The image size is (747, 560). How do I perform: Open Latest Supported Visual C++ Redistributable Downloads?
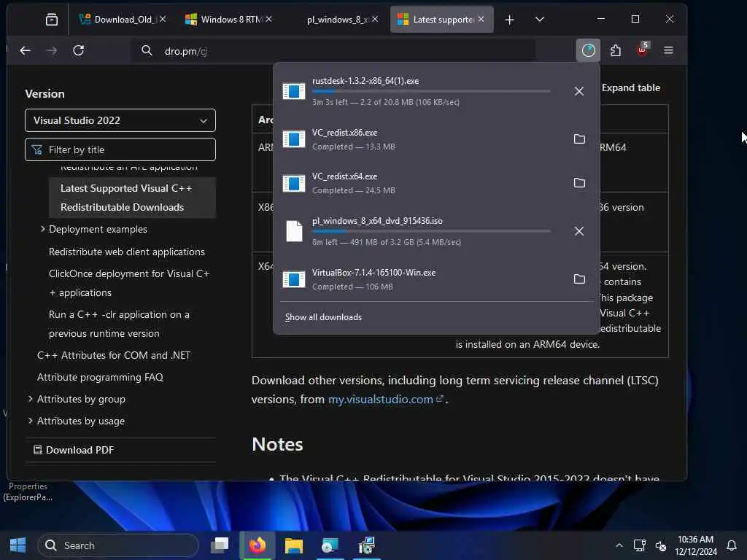[x=132, y=198]
